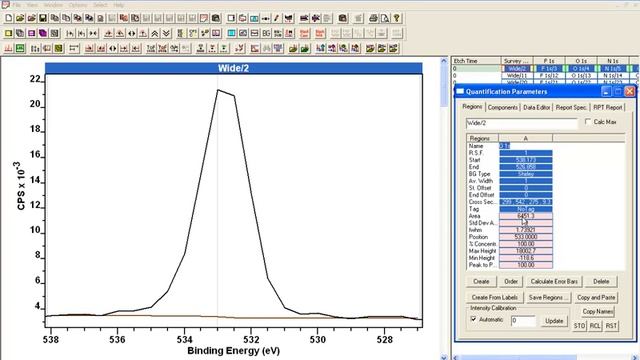Click the down arrow of spectrum pane scrollbar
This screenshot has width=640, height=360.
point(444,357)
